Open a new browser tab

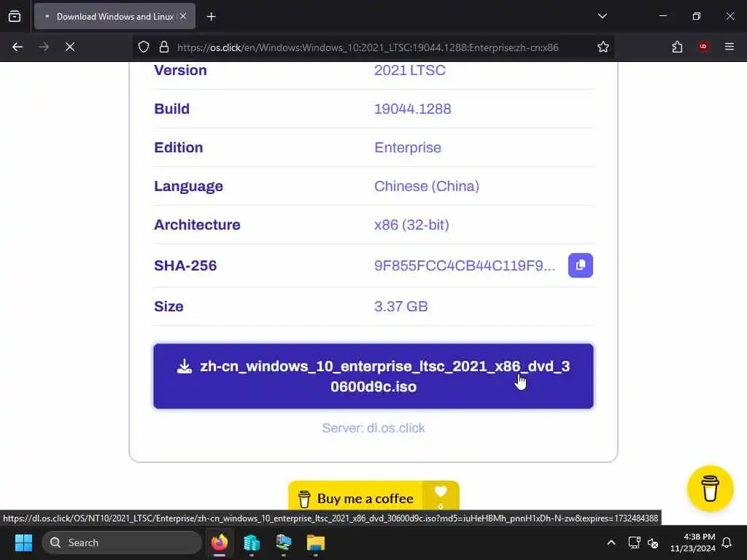coord(211,17)
